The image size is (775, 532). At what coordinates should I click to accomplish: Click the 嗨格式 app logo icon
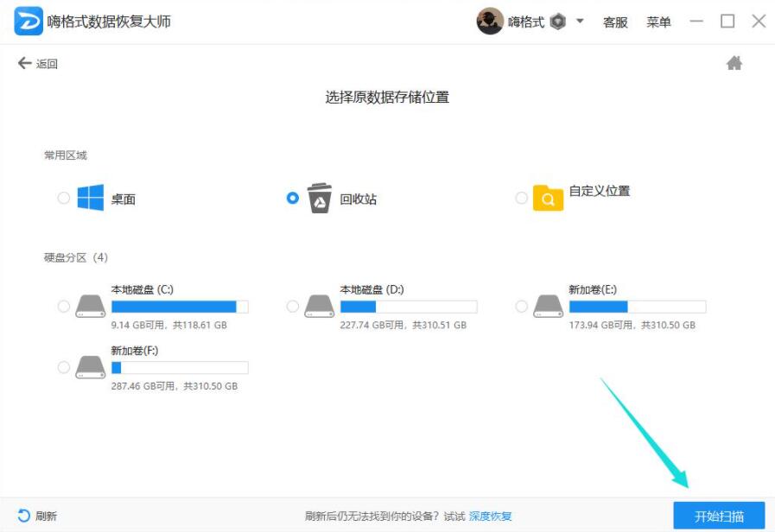pos(29,22)
